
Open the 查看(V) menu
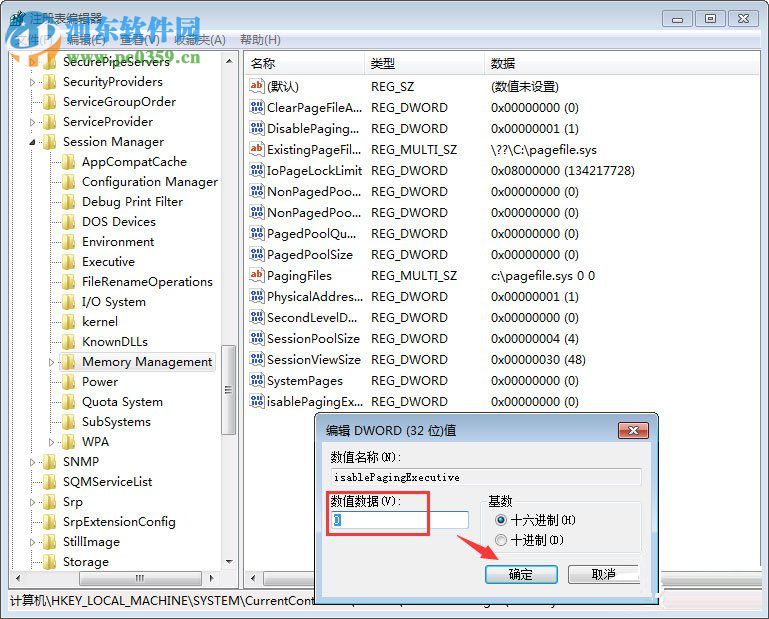pyautogui.click(x=140, y=40)
